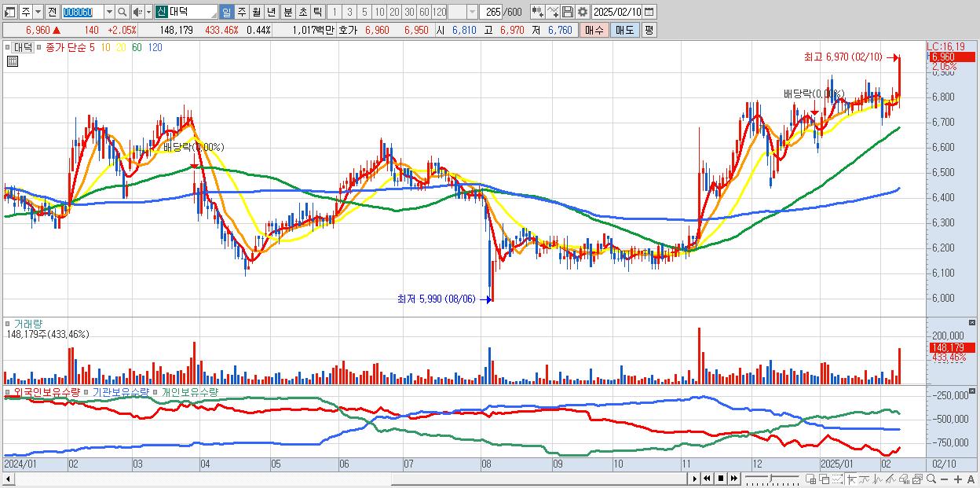Choose the 1 interval button

334,13
